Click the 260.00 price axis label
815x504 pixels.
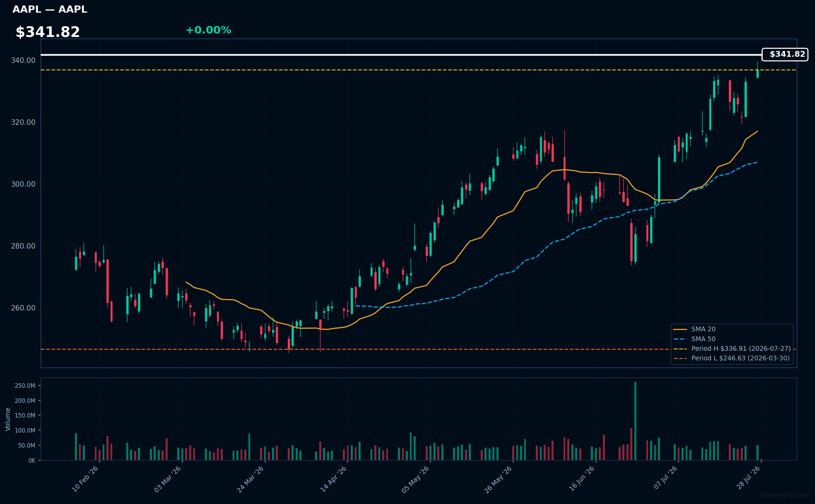[23, 308]
